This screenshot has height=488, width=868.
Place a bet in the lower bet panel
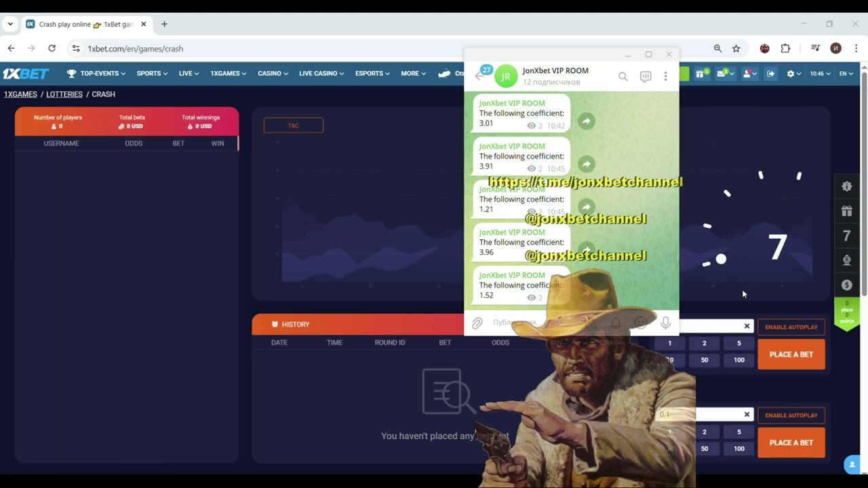791,443
